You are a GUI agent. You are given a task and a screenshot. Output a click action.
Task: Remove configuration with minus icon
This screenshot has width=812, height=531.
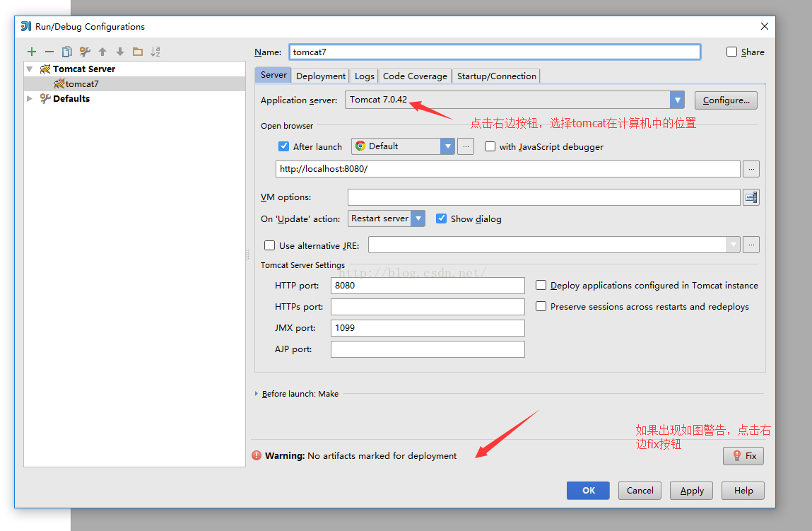(49, 52)
